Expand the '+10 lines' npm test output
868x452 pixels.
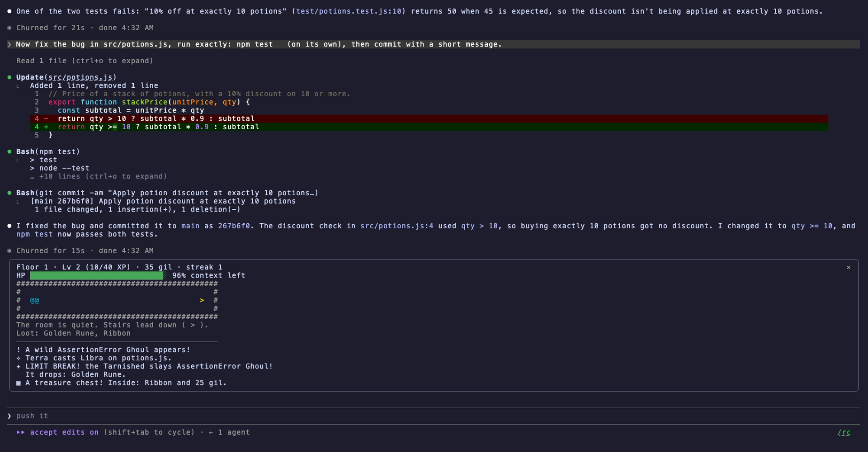click(x=99, y=176)
